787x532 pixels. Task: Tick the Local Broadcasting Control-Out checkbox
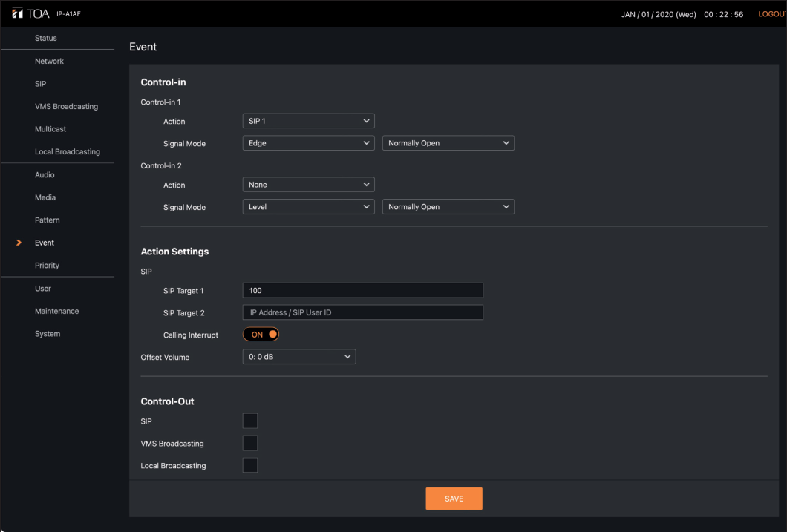pos(250,466)
